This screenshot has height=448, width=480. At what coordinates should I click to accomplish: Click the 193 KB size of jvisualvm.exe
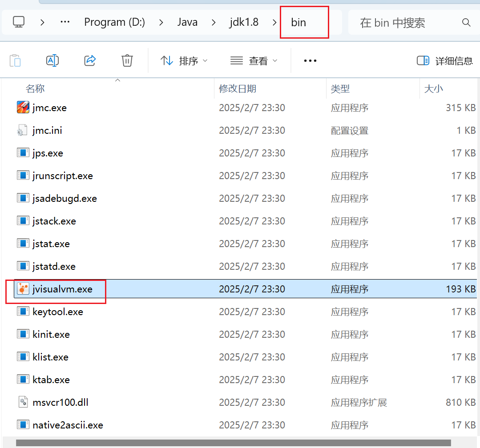point(461,289)
